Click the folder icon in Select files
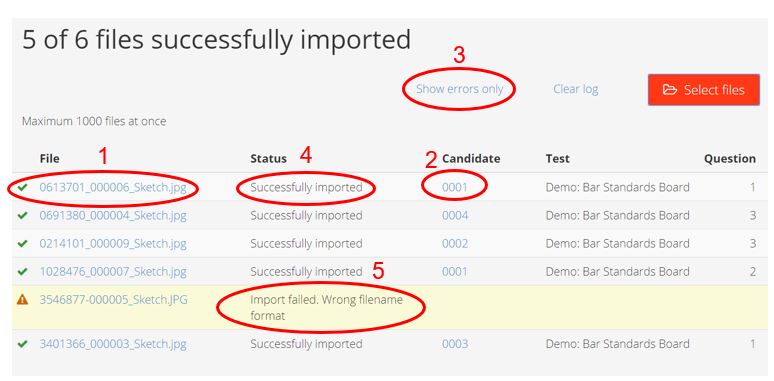This screenshot has height=381, width=774. [669, 90]
